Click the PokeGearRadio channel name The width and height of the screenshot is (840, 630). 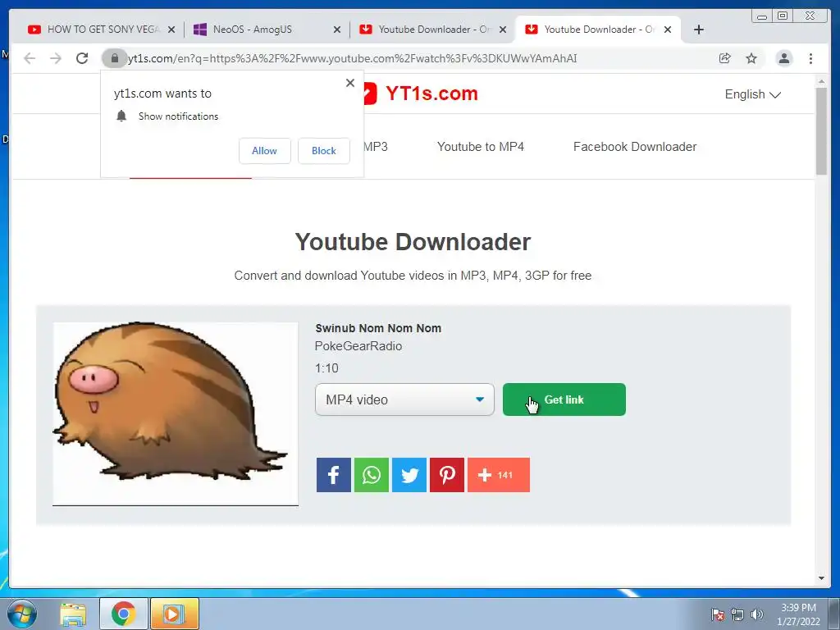point(358,346)
